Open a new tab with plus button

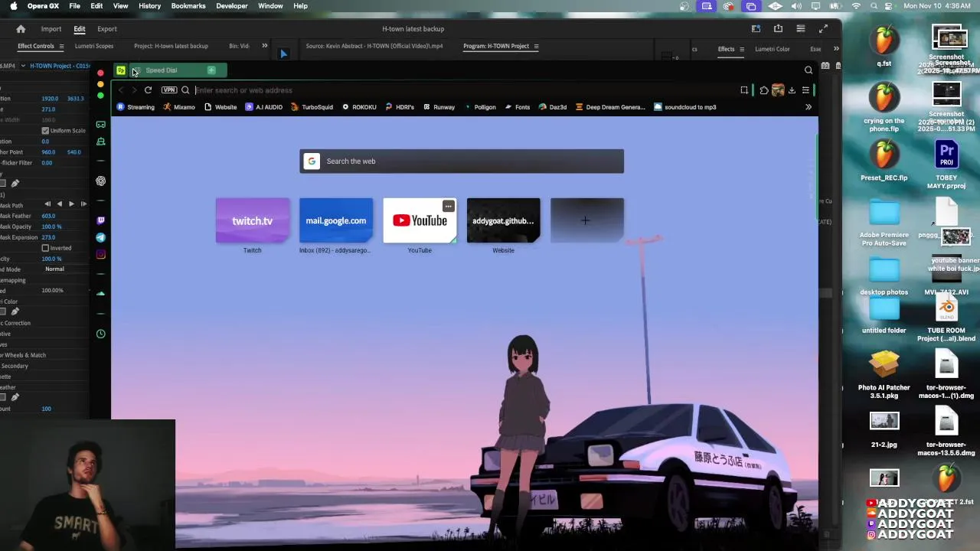pos(211,70)
